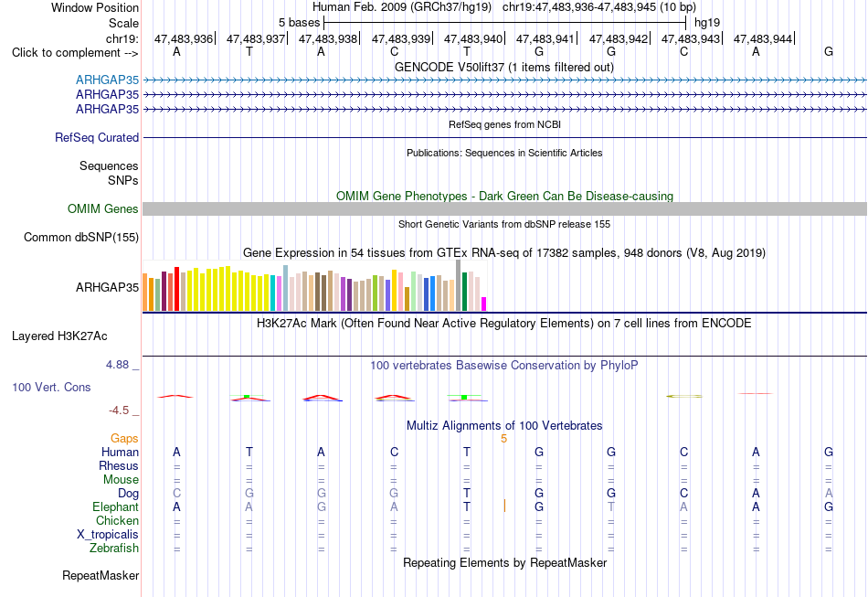This screenshot has width=868, height=597.
Task: Open '100 vertebrates Basewise Conservation by PhyloP' title
Action: (x=504, y=366)
